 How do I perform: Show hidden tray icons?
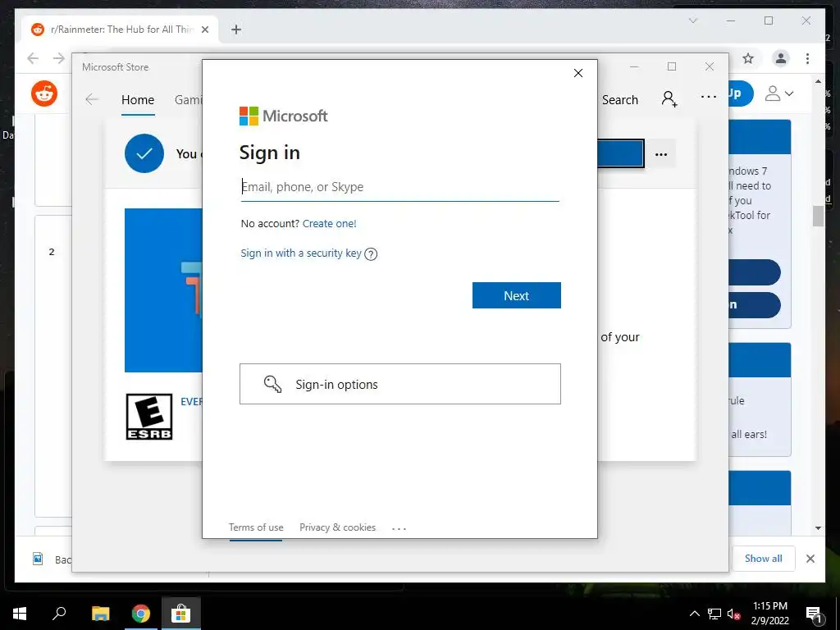694,614
